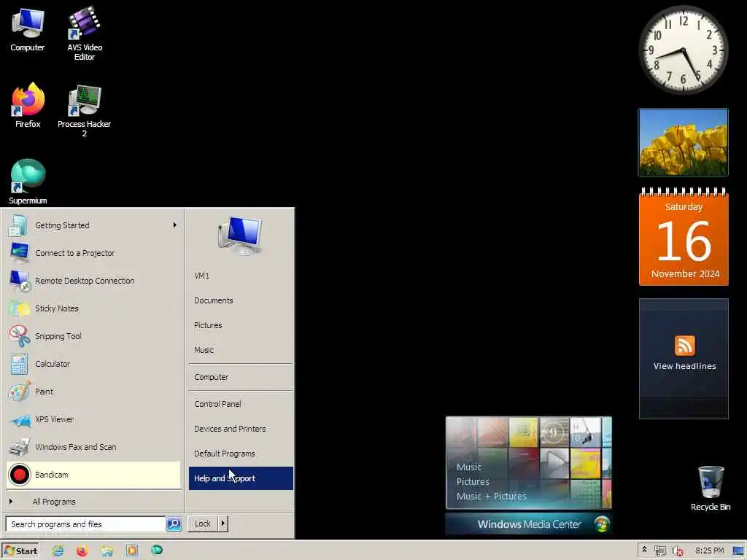The image size is (747, 560).
Task: Open Help and Support
Action: click(x=241, y=478)
